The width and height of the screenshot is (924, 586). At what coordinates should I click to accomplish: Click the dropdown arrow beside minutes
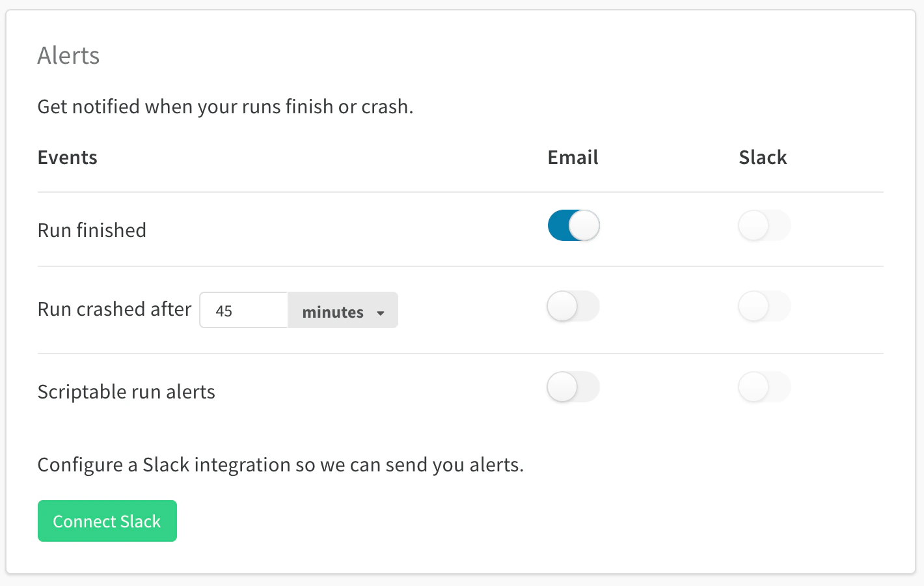pyautogui.click(x=381, y=312)
